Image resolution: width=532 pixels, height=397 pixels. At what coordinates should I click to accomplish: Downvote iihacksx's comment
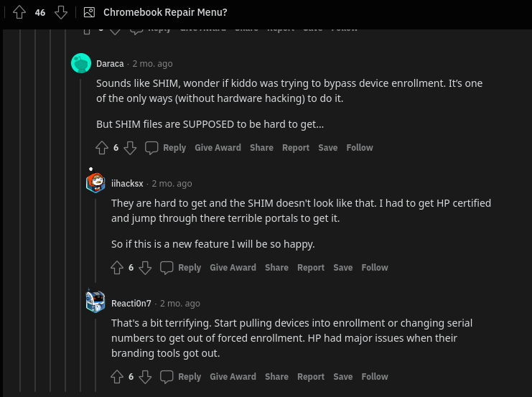145,268
